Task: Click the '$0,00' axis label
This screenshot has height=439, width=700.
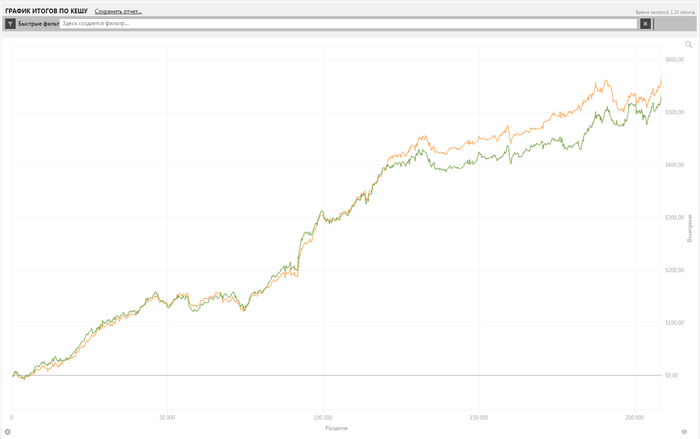Action: coord(671,375)
